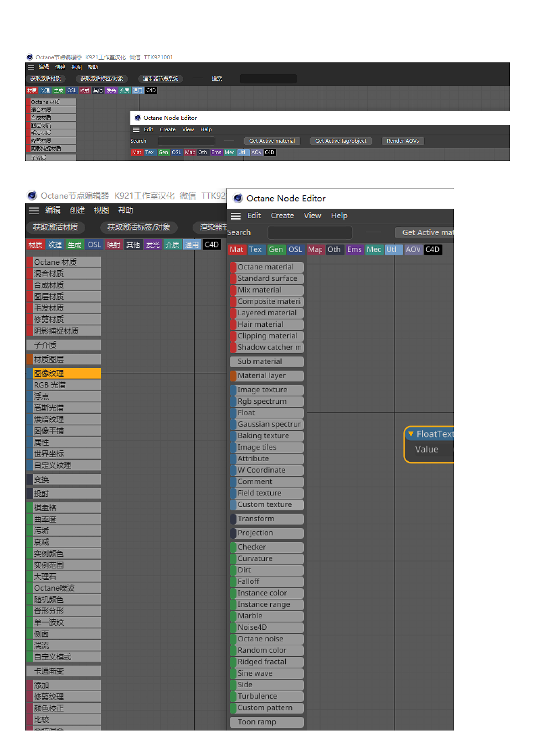Select the Noise4D node entry

[267, 627]
